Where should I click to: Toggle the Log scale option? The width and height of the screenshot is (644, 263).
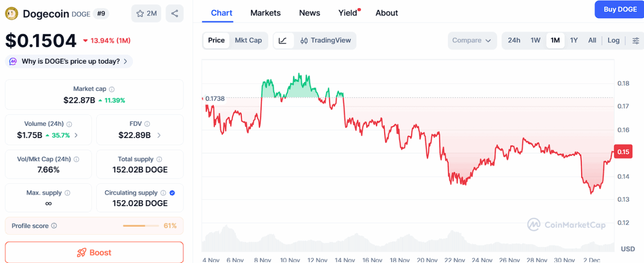coord(613,41)
